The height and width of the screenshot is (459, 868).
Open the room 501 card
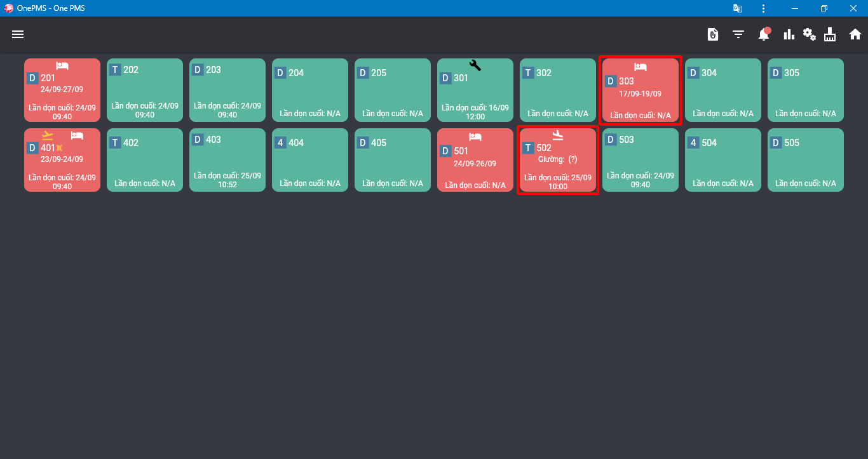tap(475, 160)
